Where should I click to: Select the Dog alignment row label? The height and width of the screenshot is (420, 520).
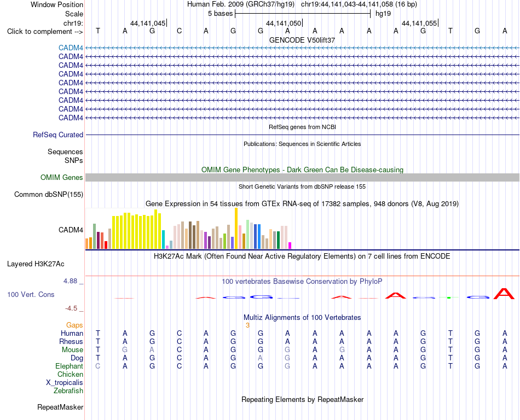(77, 358)
